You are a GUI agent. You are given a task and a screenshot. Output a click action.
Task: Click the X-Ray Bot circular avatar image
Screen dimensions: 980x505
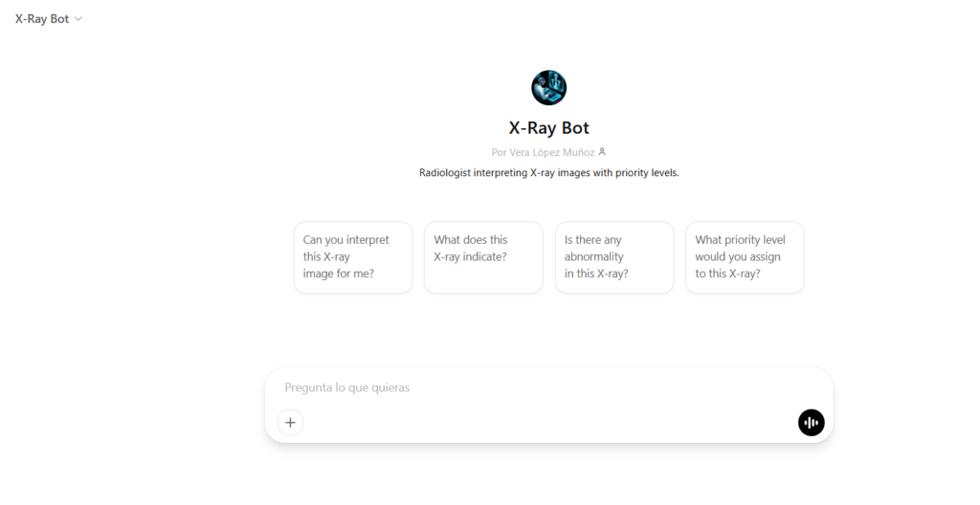coord(548,87)
